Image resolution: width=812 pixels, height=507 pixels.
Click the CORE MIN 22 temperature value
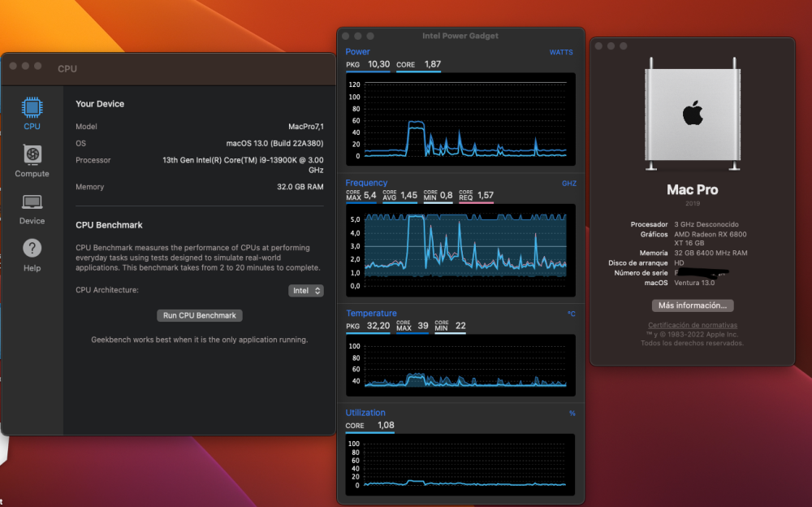450,326
